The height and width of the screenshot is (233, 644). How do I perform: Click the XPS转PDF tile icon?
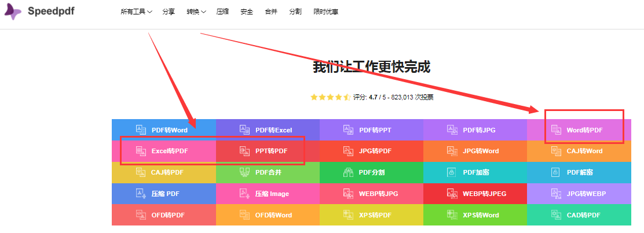pos(348,215)
